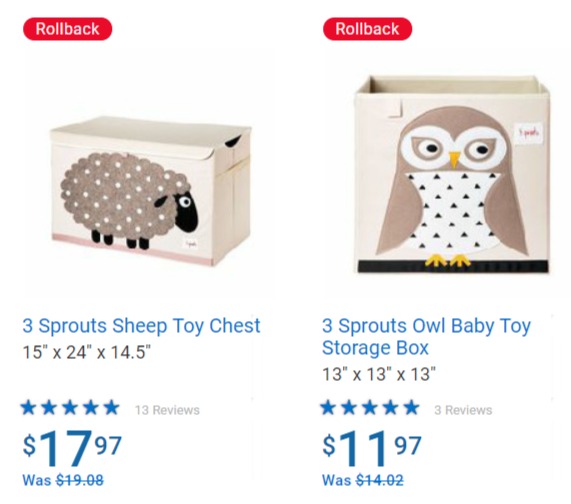Open the 3 Sprouts Owl Baby Toy Storage Box link

point(426,336)
